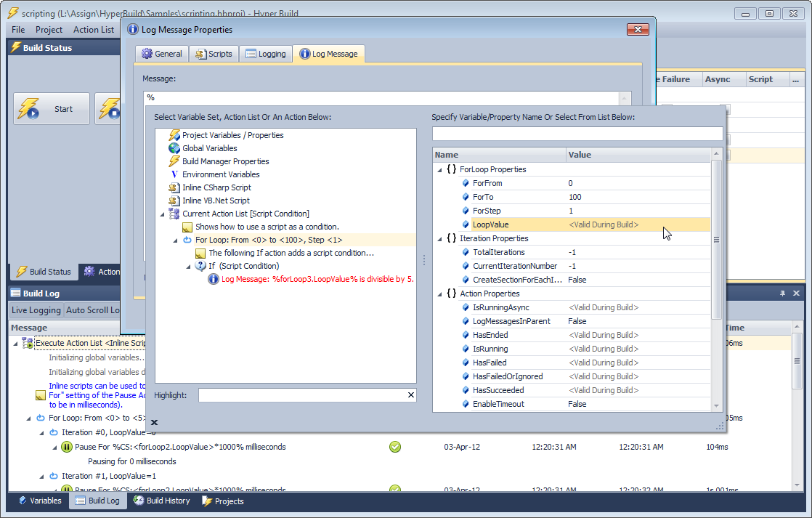Select the LoopValue property row
Screen dimensions: 812x518
pyautogui.click(x=519, y=224)
